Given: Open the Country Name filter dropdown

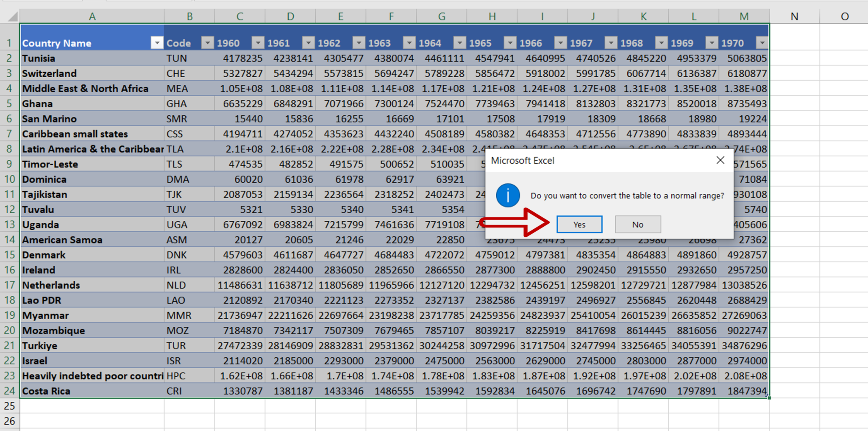Looking at the screenshot, I should pyautogui.click(x=157, y=42).
